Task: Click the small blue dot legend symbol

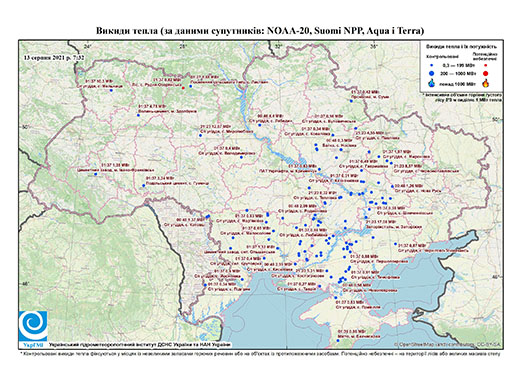Action: 431,65
